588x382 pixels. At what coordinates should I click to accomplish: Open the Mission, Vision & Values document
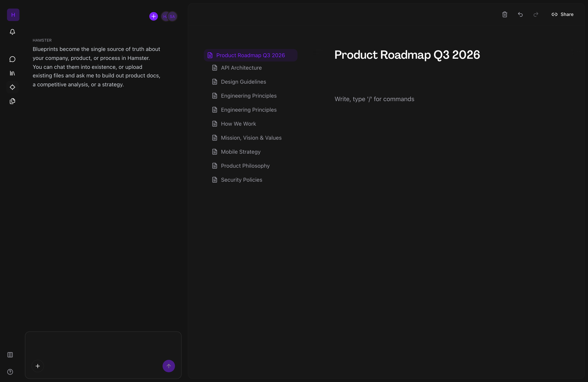click(251, 138)
